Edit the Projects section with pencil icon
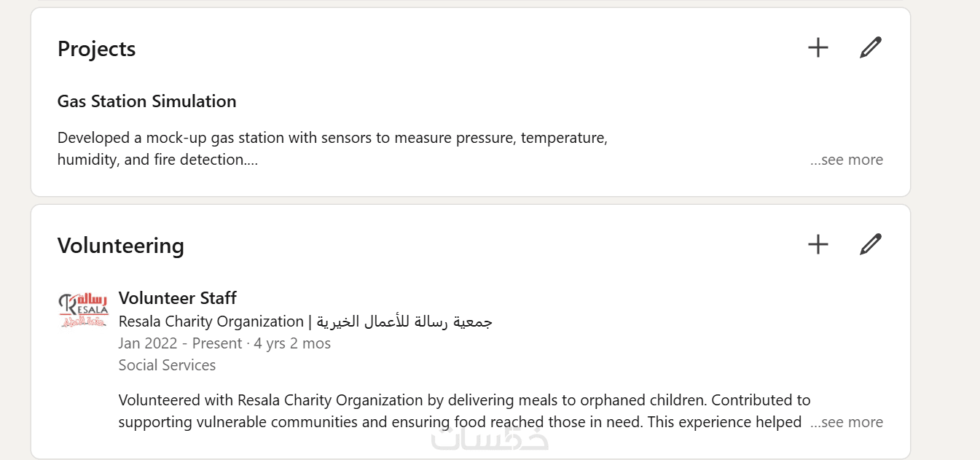Screen dimensions: 980x460 tap(870, 48)
